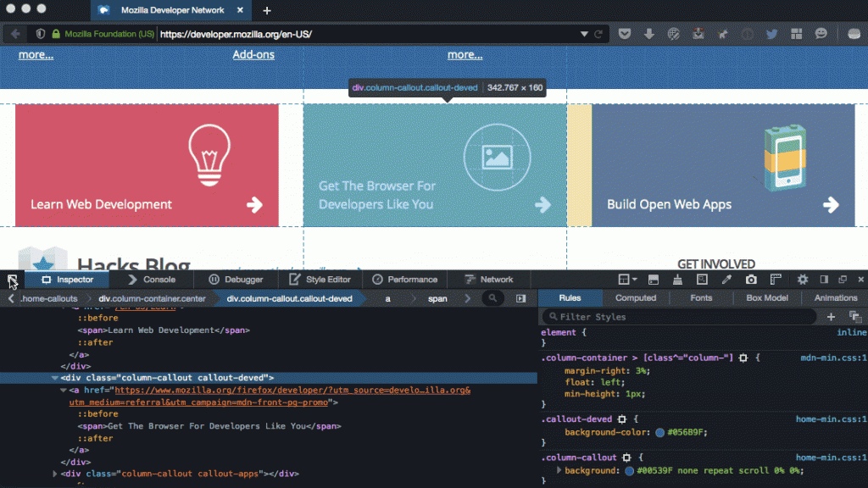Open mdn-min.css:1 source link for .column-container rule
Screen dimensions: 868x488
pyautogui.click(x=834, y=358)
